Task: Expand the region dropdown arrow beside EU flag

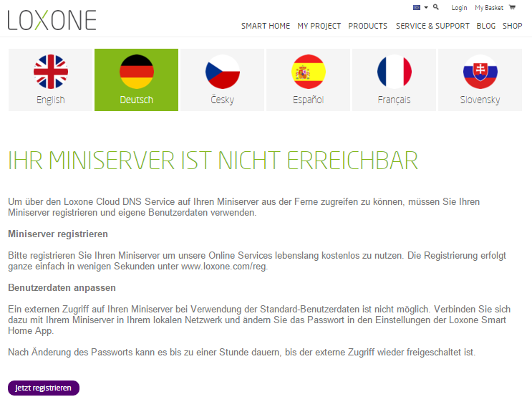Action: click(x=426, y=7)
